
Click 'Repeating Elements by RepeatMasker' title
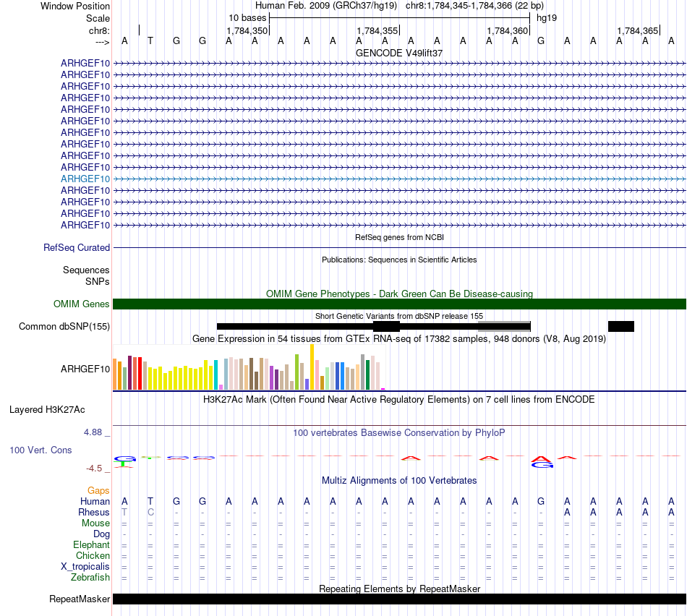[399, 589]
